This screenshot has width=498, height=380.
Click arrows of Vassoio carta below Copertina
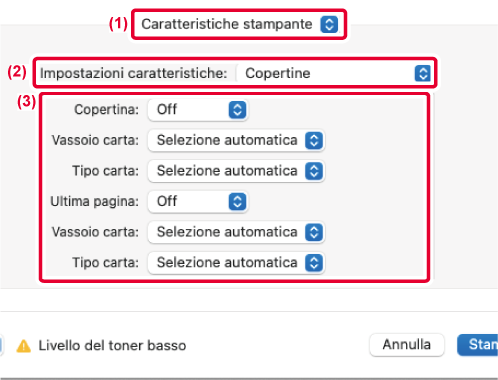click(314, 140)
